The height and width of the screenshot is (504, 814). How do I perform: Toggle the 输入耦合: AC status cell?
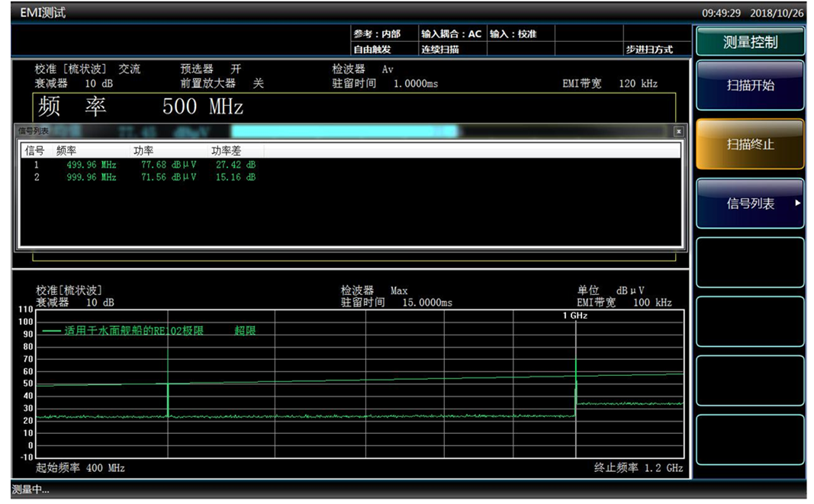pos(452,34)
